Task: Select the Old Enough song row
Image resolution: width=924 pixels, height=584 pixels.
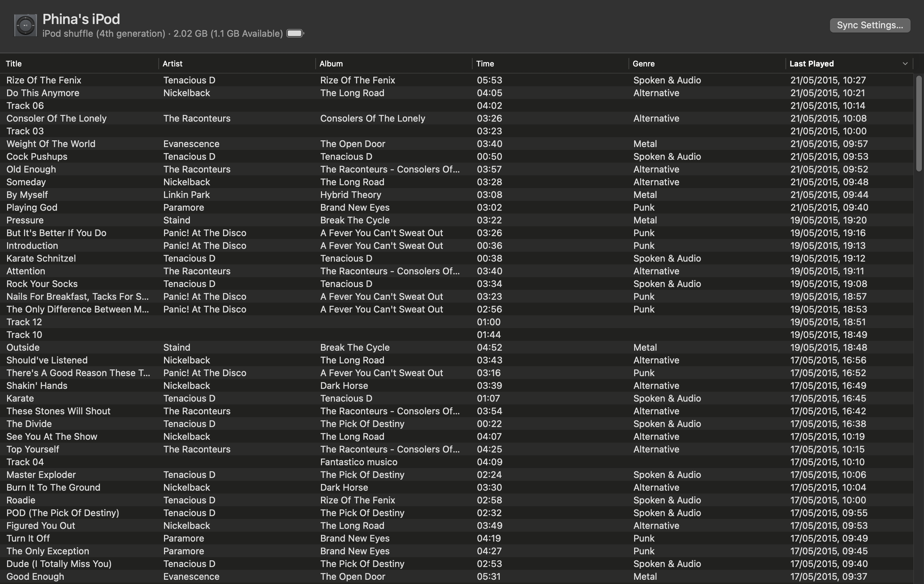Action: tap(457, 169)
